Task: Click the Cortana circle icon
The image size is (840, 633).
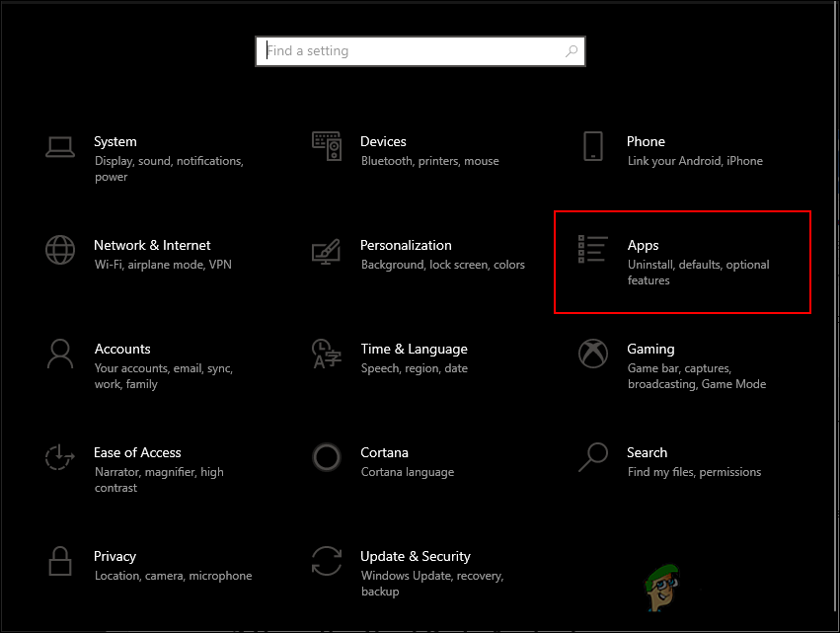Action: pyautogui.click(x=327, y=457)
